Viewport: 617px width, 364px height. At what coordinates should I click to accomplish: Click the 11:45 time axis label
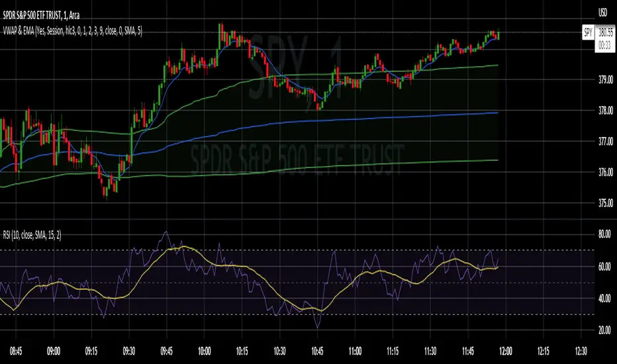pos(468,351)
